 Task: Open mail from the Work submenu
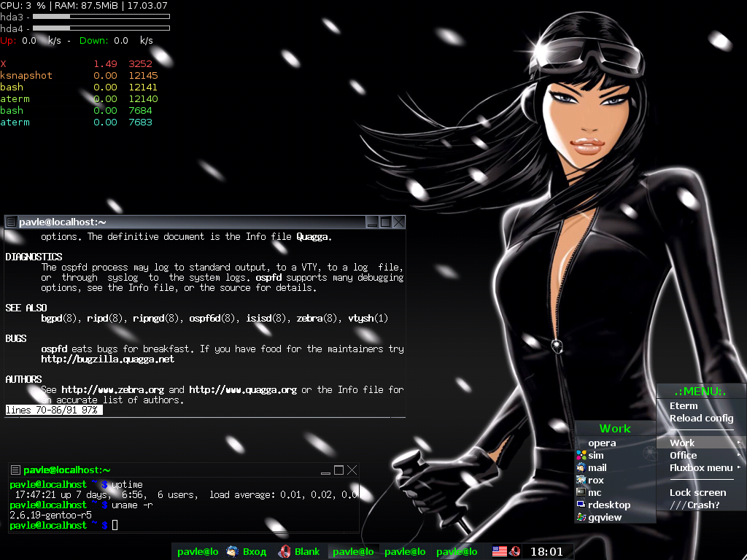click(614, 467)
